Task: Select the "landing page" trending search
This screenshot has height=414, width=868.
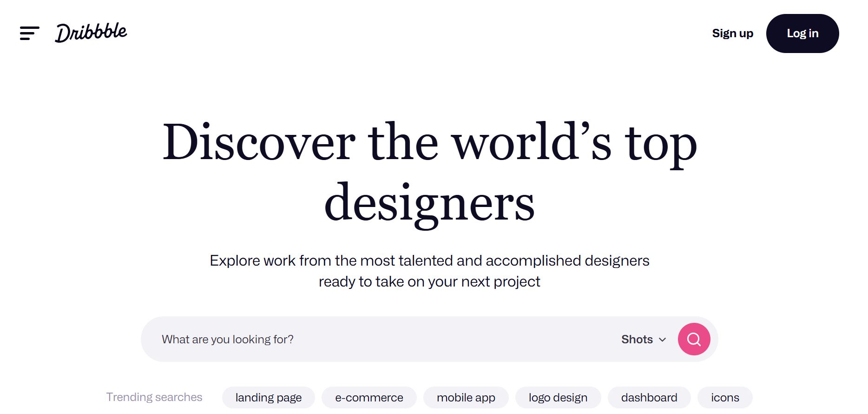Action: tap(269, 398)
